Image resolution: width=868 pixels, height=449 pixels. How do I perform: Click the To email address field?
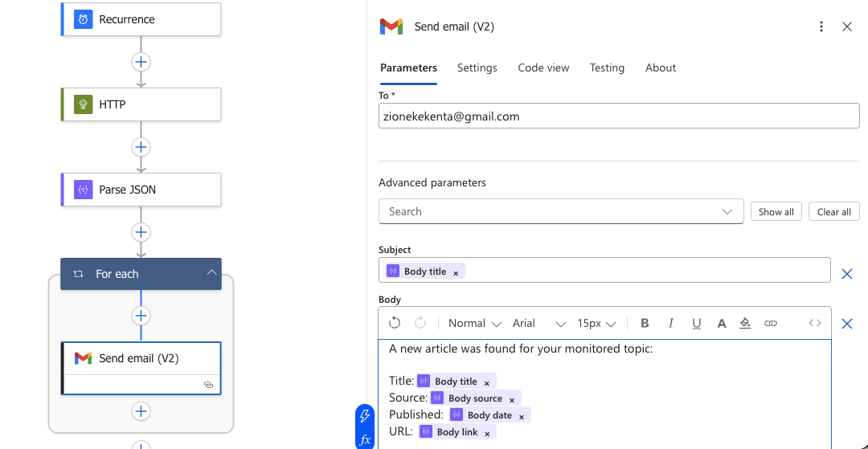click(618, 116)
